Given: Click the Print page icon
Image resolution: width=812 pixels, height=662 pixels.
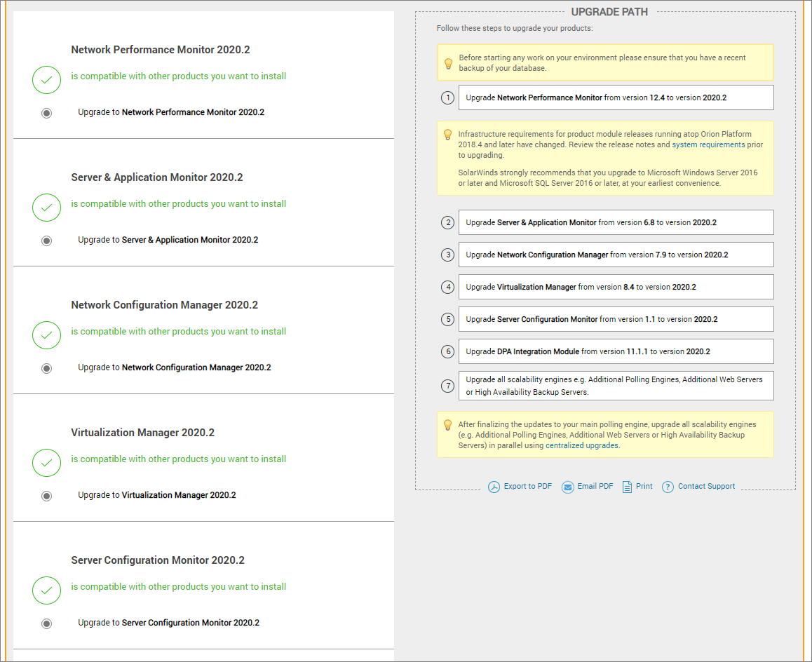Looking at the screenshot, I should pyautogui.click(x=627, y=487).
